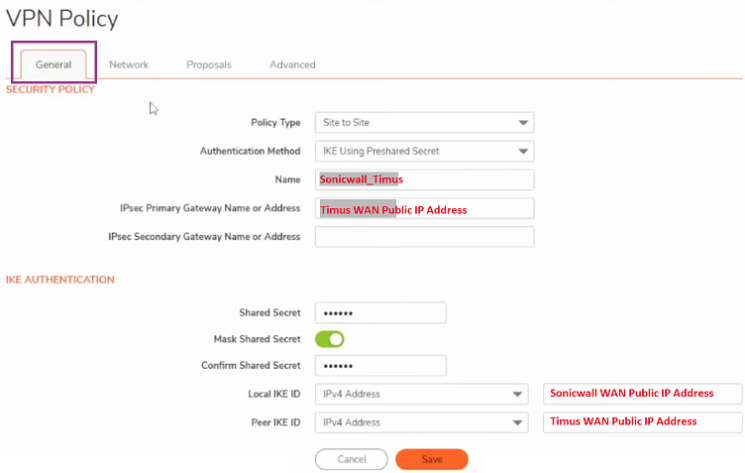This screenshot has width=745, height=473.
Task: Click the Peer IKE ID dropdown arrow
Action: [x=517, y=423]
